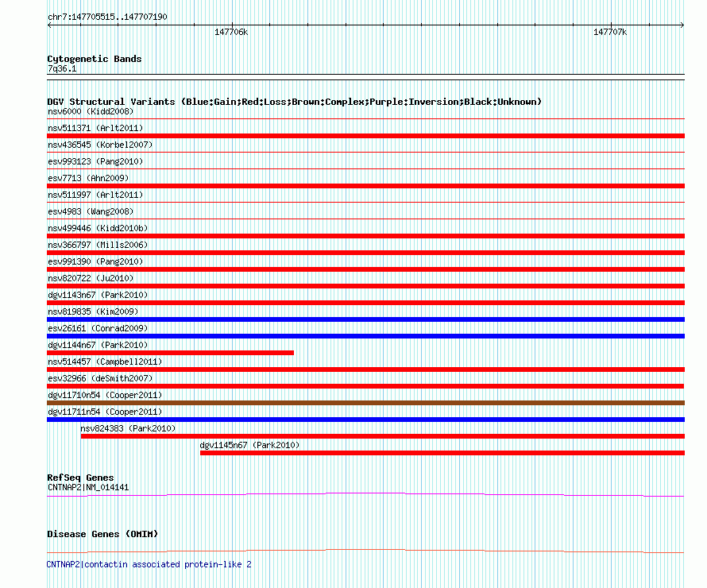
Task: Click the magenta CNTNAP2 RefSeq gene line
Action: point(365,495)
